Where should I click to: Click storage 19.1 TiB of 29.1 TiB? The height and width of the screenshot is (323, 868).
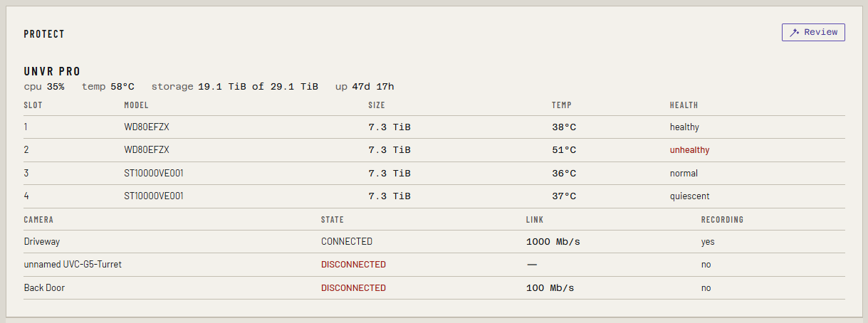pyautogui.click(x=235, y=87)
